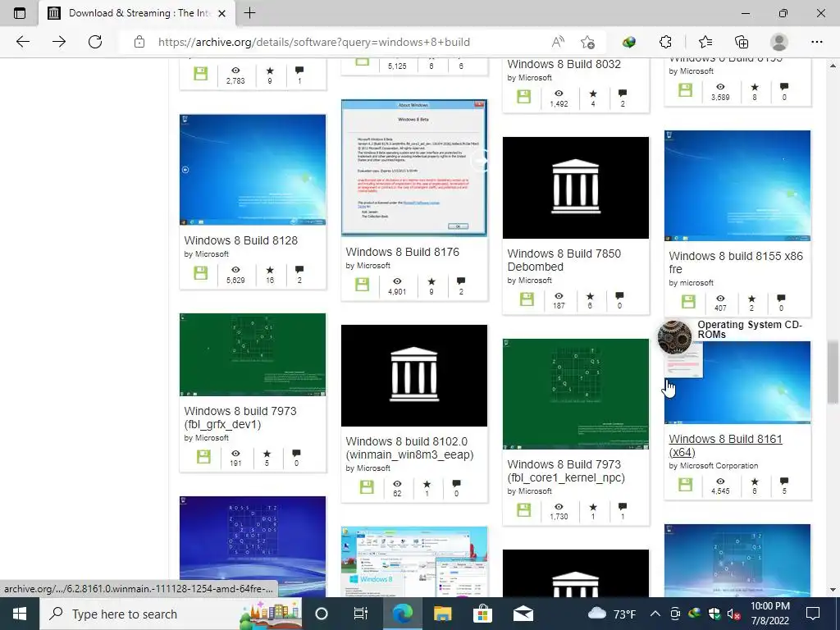Click Build 8176 About Windows thumbnail

[414, 167]
